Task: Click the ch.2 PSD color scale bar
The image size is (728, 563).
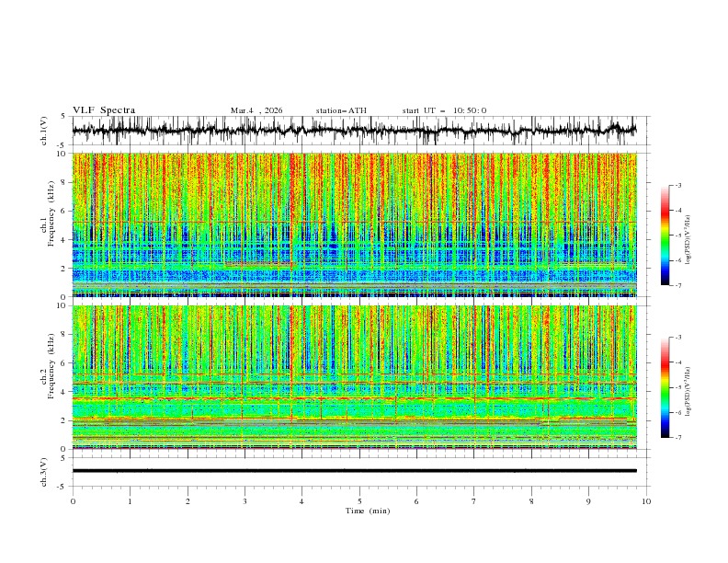Action: (x=665, y=387)
